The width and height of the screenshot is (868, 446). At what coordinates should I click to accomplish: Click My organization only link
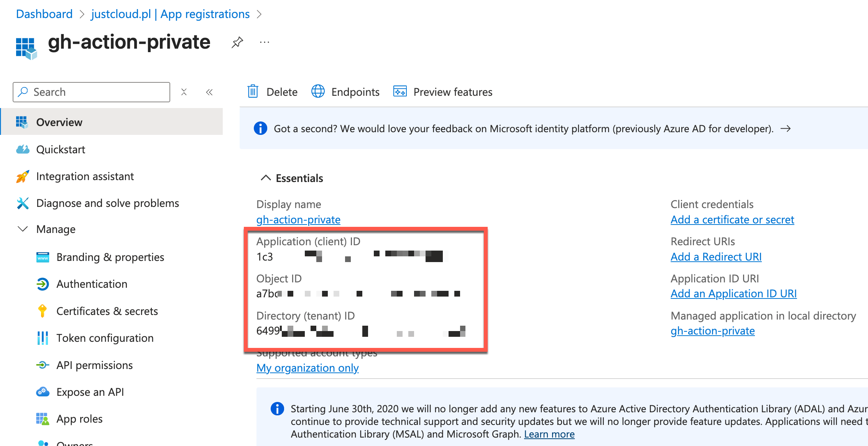pos(307,368)
